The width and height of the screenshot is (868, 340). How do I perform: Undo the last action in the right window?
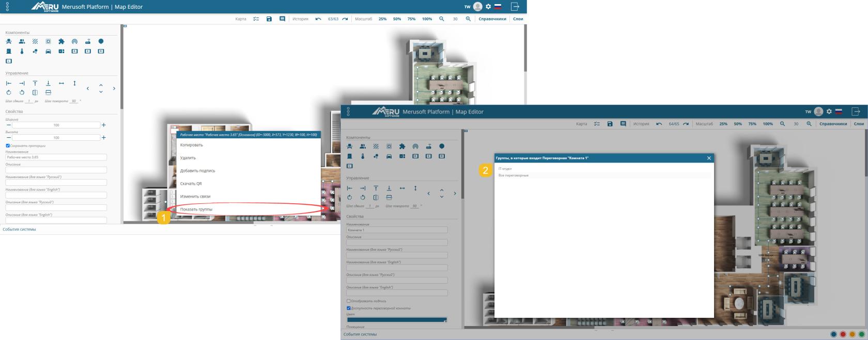[659, 124]
